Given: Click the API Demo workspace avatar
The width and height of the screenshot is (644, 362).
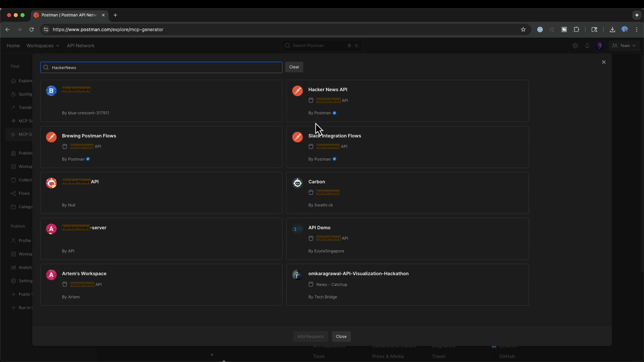Looking at the screenshot, I should [x=298, y=229].
